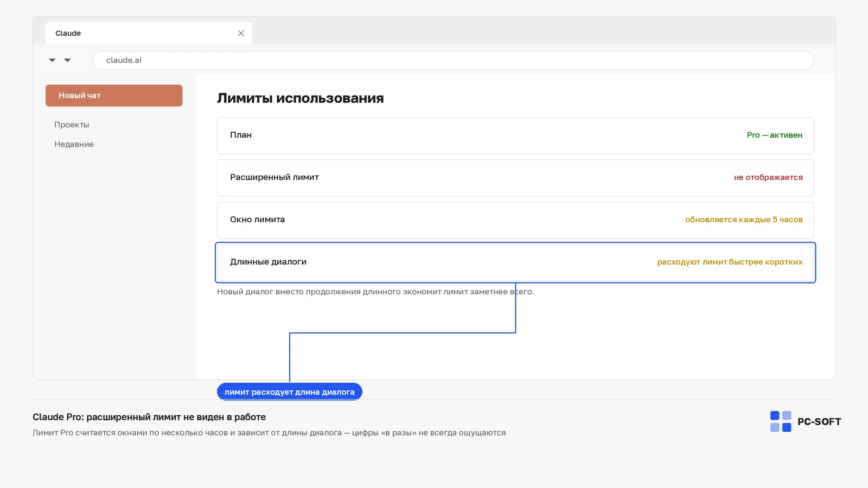The image size is (868, 488).
Task: Click the Расширенный лимит row label
Action: pos(275,177)
